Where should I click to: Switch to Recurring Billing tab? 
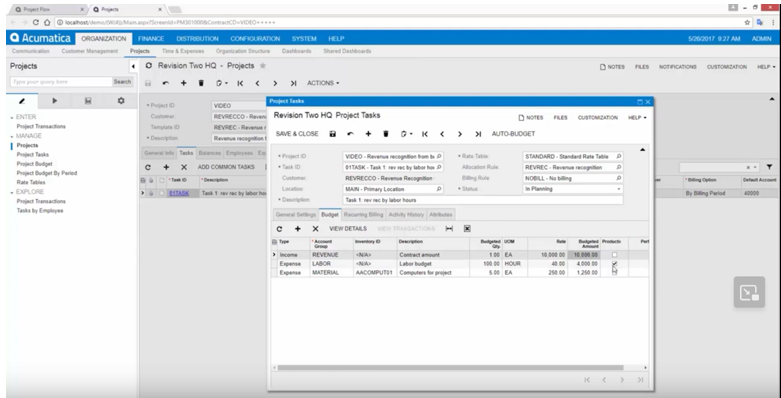point(363,215)
